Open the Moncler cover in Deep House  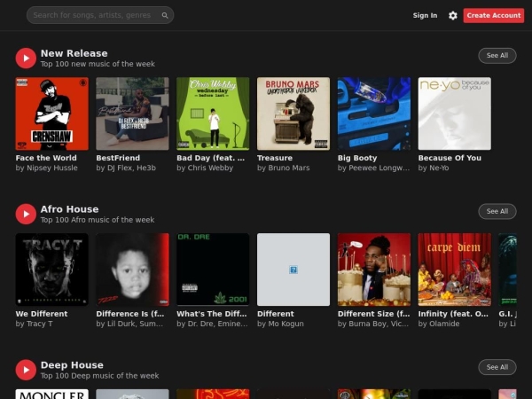pyautogui.click(x=52, y=394)
